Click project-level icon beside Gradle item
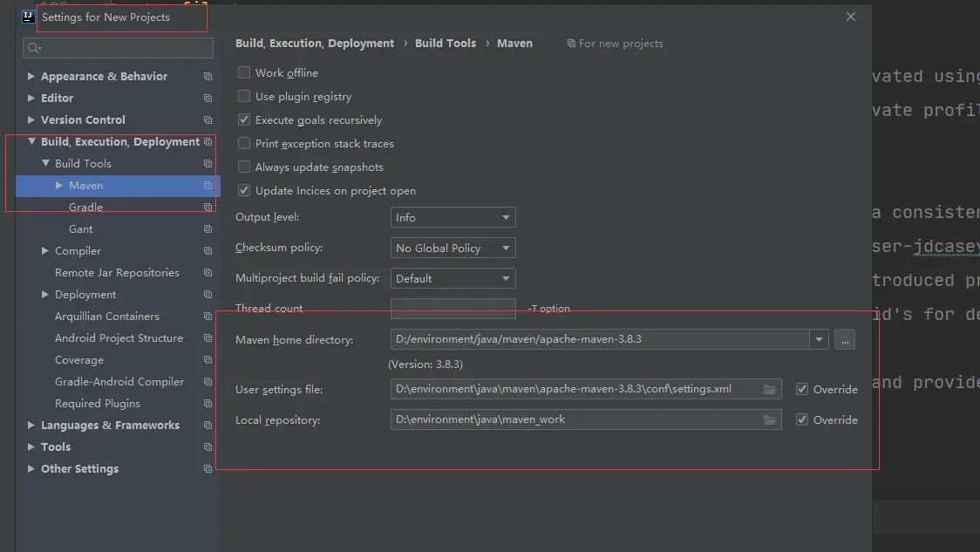 208,208
